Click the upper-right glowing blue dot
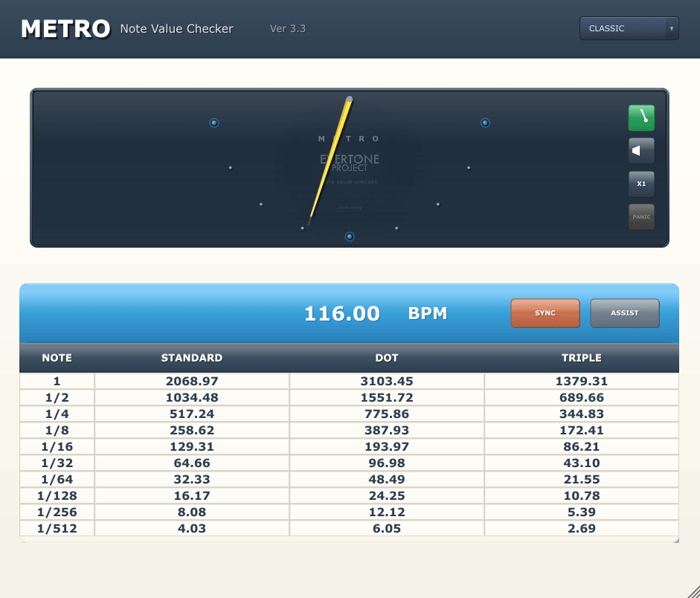700x598 pixels. pyautogui.click(x=485, y=123)
